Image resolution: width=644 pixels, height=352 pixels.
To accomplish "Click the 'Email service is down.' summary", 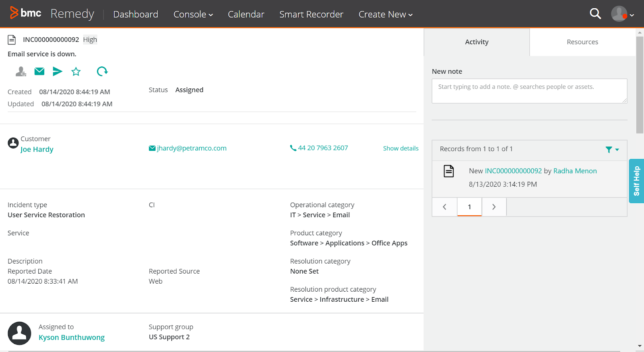I will click(x=42, y=54).
